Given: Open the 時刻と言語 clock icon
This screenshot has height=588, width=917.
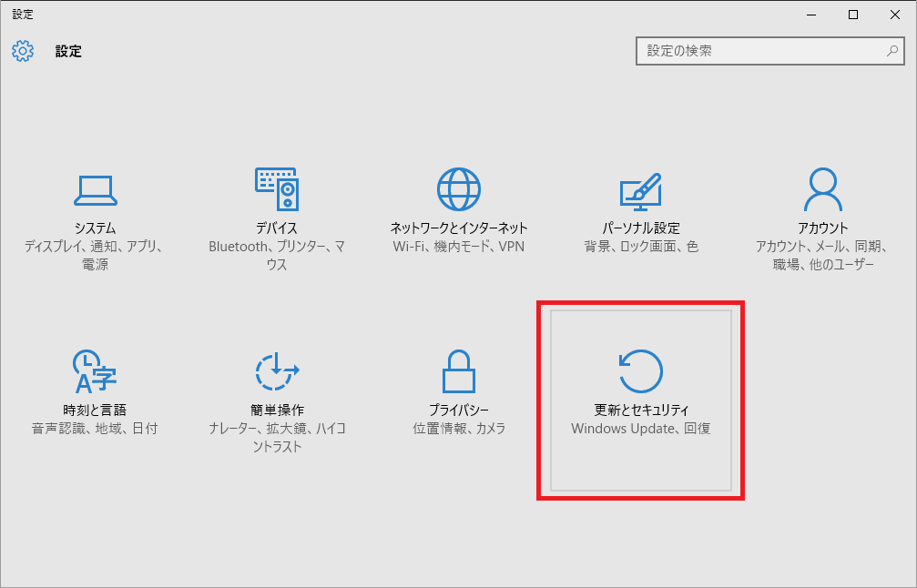Looking at the screenshot, I should tap(95, 370).
